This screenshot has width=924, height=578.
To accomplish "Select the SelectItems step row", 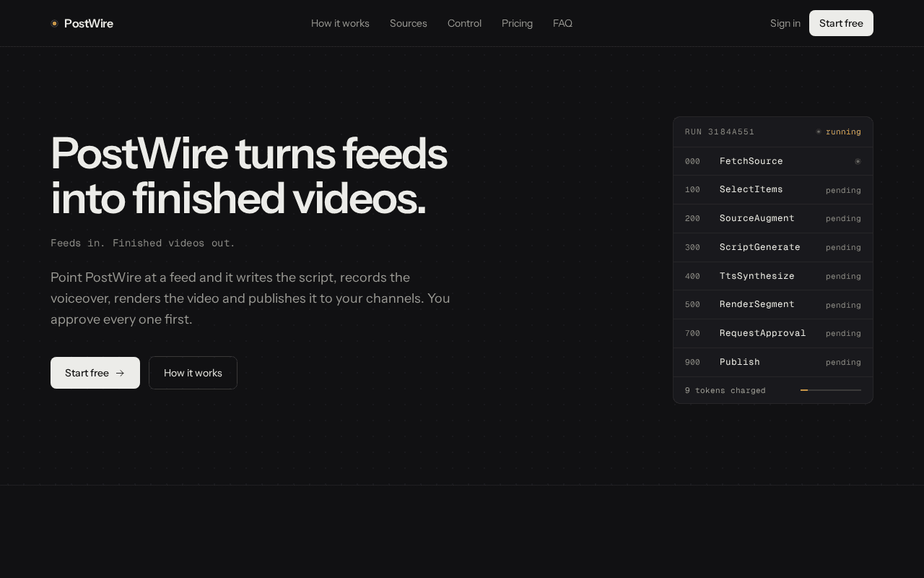I will 773,189.
